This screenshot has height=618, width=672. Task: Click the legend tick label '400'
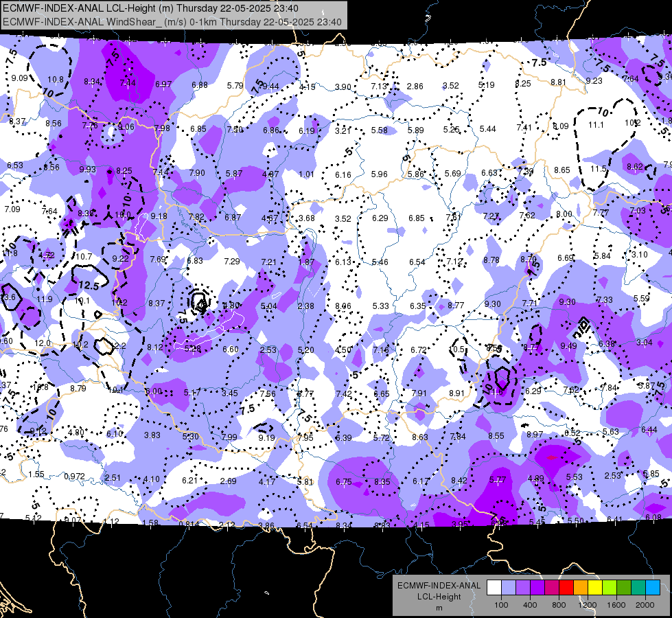point(530,605)
